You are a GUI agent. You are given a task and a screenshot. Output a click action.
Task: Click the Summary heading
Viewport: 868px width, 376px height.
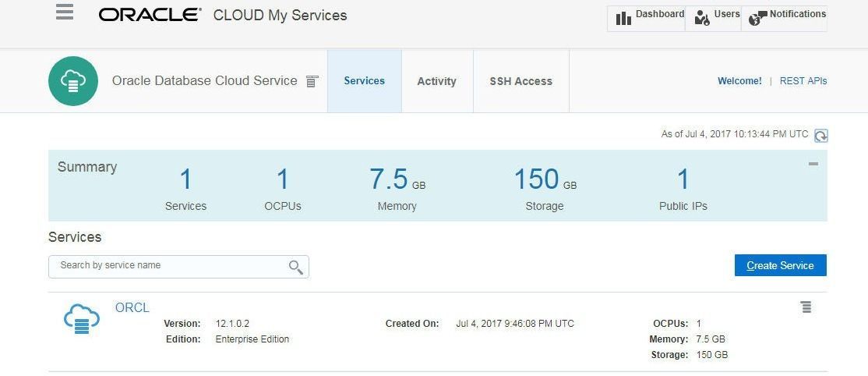pos(87,167)
